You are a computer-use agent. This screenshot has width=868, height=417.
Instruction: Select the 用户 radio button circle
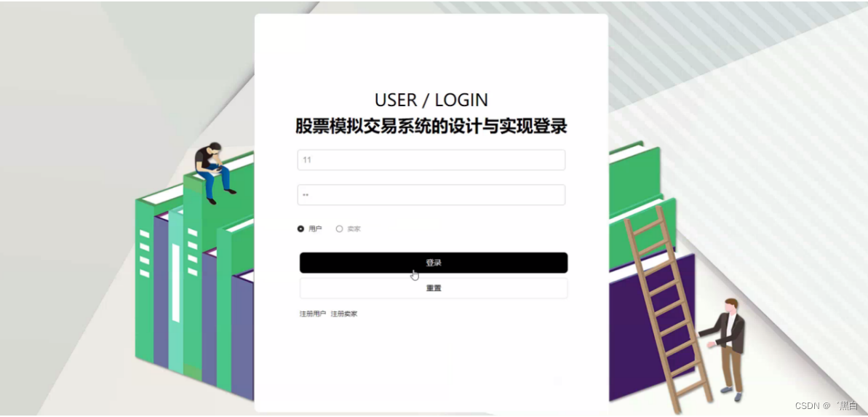tap(300, 229)
